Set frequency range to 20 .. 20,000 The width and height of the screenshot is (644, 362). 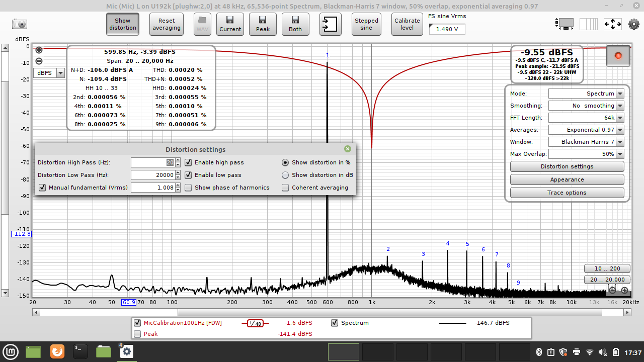[x=607, y=280]
